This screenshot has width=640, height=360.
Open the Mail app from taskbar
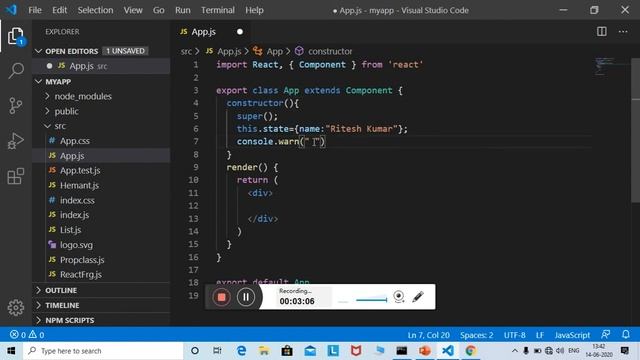[x=310, y=351]
